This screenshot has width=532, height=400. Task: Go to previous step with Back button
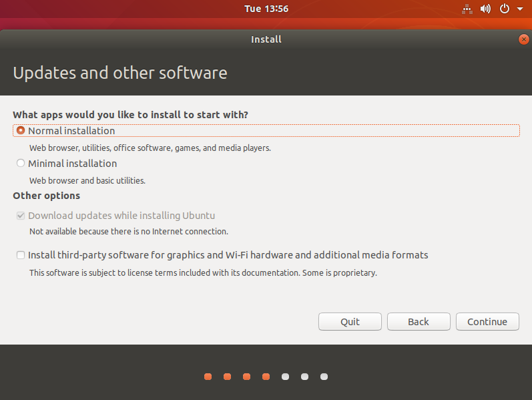point(419,322)
